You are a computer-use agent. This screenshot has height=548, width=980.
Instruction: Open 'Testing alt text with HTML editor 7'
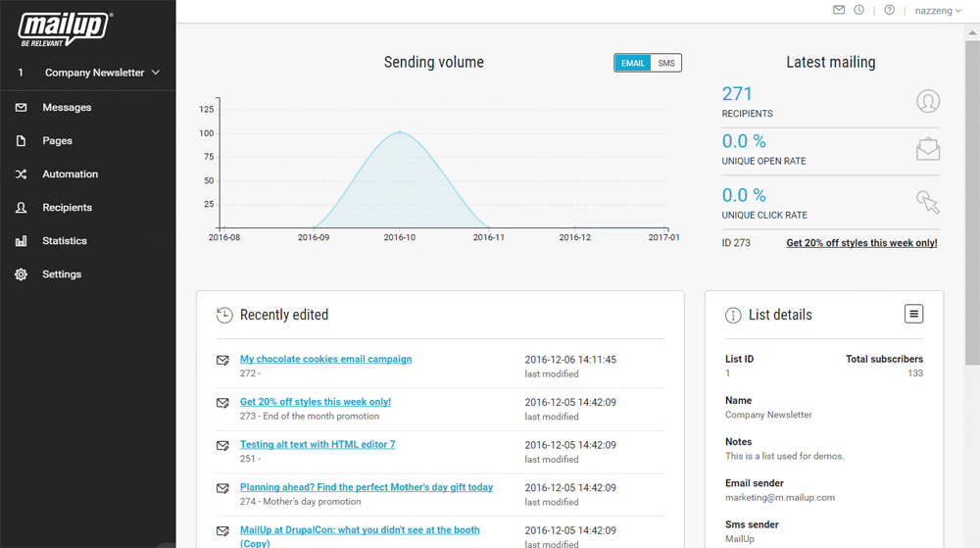318,444
